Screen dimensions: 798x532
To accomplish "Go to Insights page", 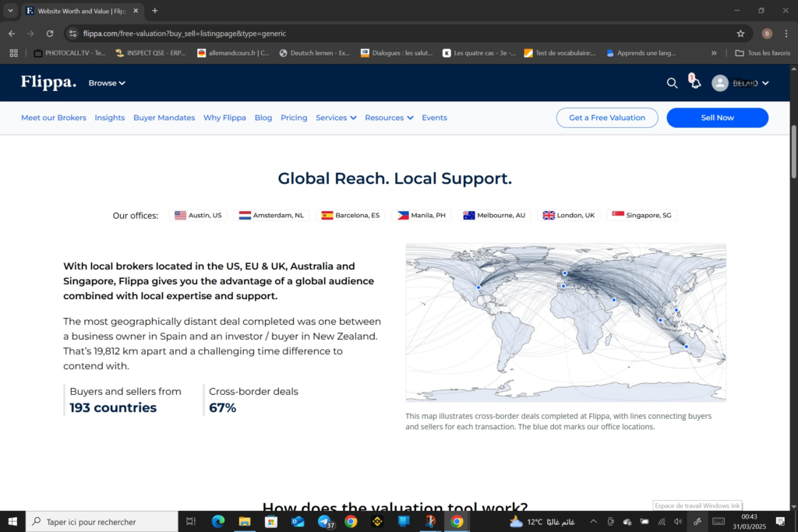I will [109, 118].
